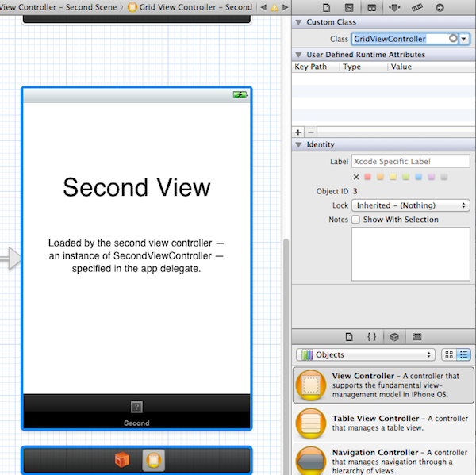
Task: Add a user defined runtime attribute
Action: (x=298, y=132)
